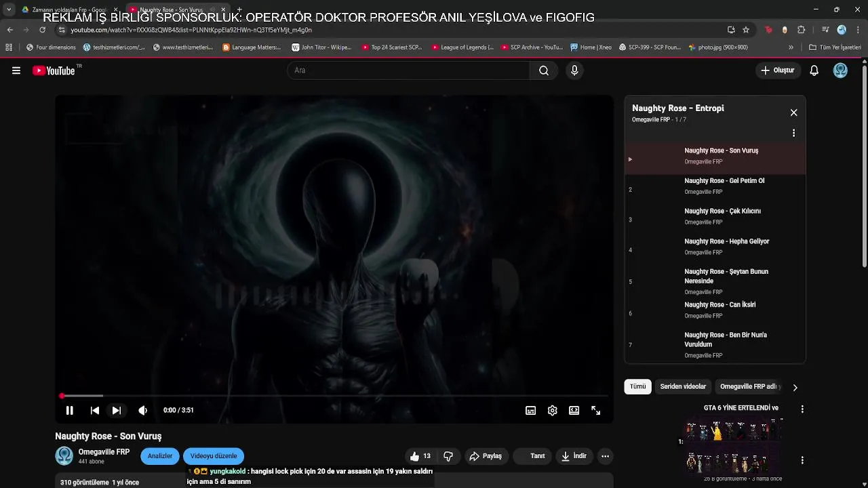Close the Naughty Rose - Entropi playlist panel

pos(794,113)
